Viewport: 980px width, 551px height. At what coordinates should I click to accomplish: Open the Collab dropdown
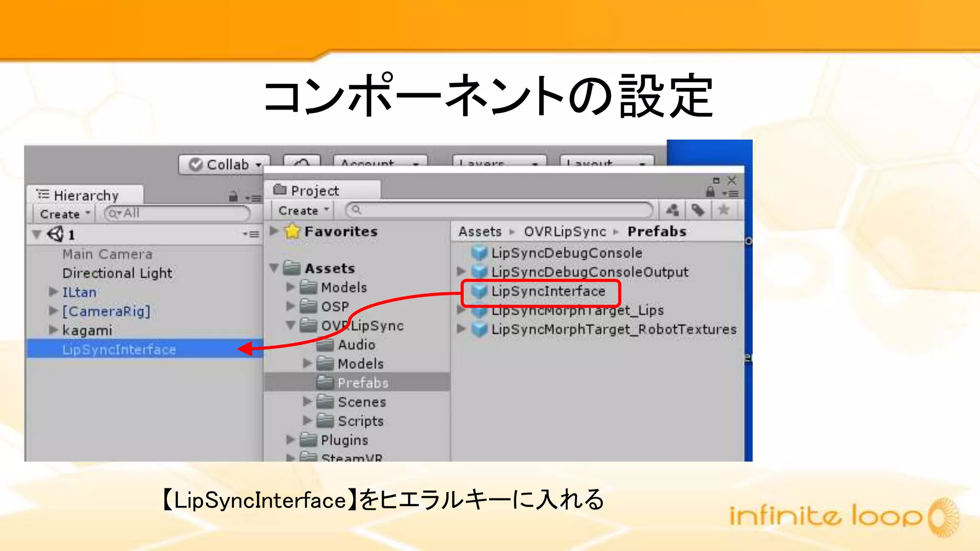coord(224,165)
